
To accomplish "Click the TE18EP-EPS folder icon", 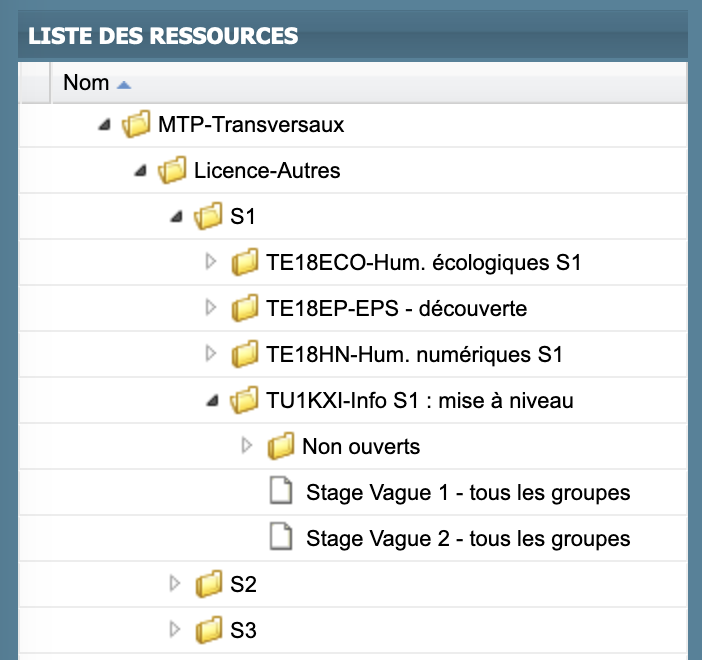I will 245,308.
